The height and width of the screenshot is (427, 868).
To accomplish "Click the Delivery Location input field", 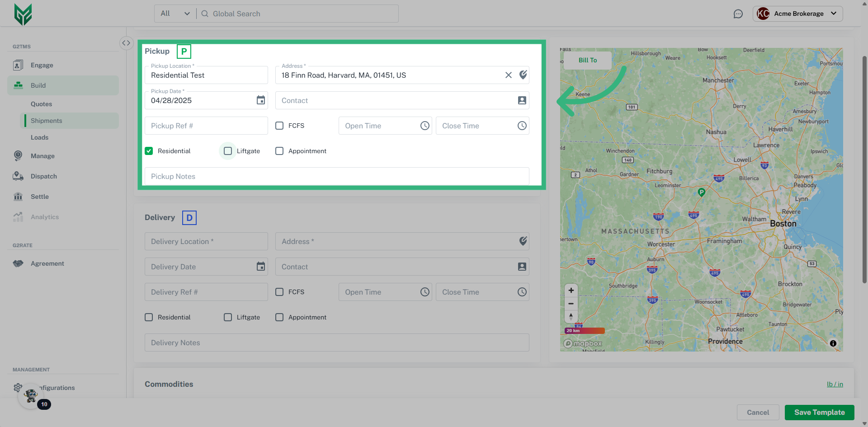I will 206,241.
